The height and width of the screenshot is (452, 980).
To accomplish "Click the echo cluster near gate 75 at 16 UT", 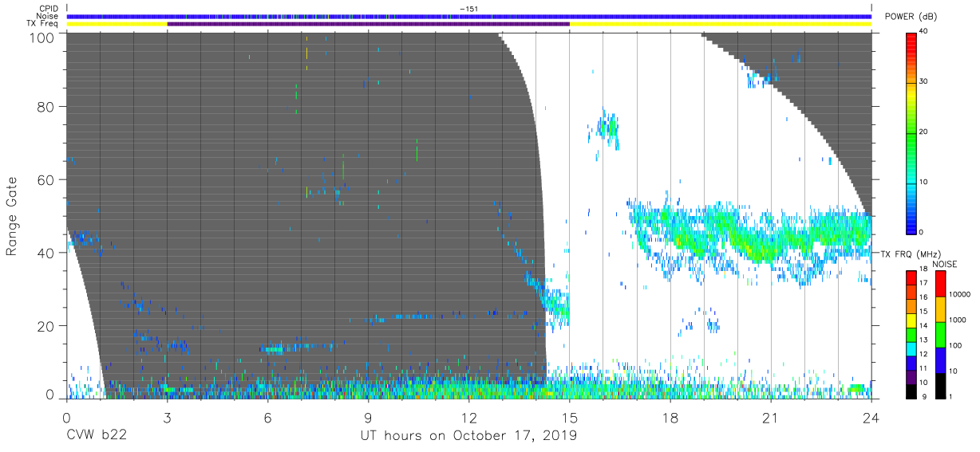I will point(608,128).
